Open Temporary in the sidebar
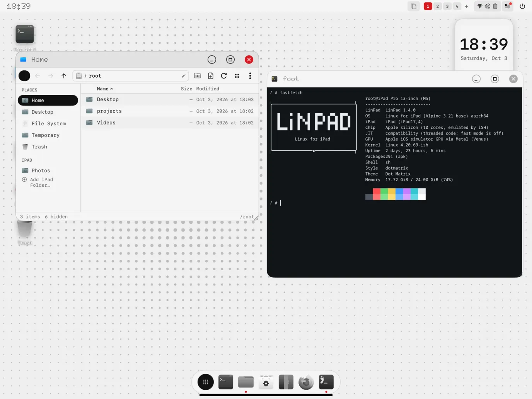The image size is (532, 399). coord(48,135)
